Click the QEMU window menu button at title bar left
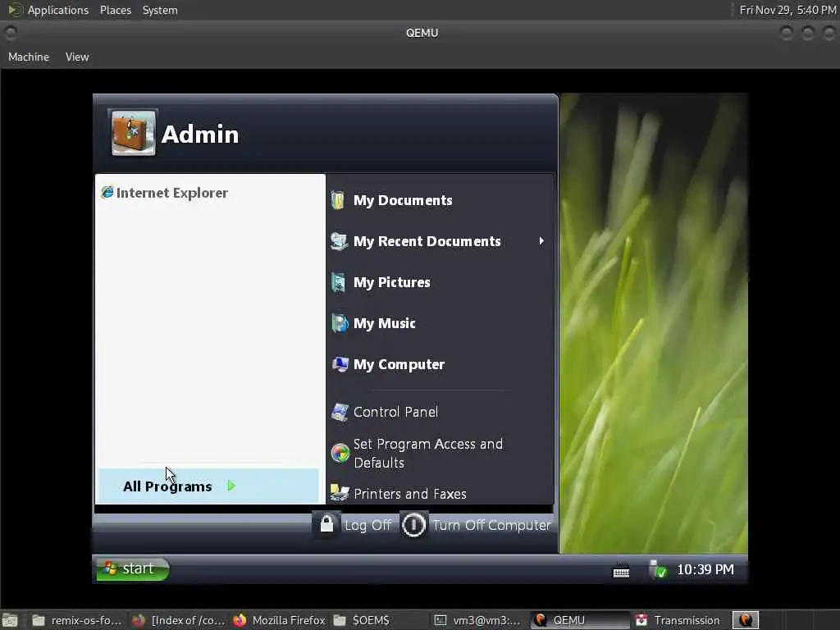Screen dimensions: 840x630 (10, 33)
